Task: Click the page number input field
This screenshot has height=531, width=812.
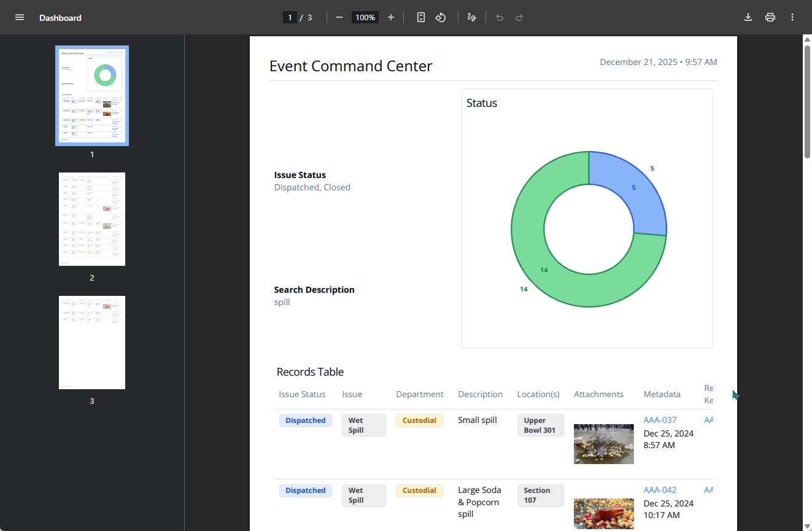Action: (290, 17)
